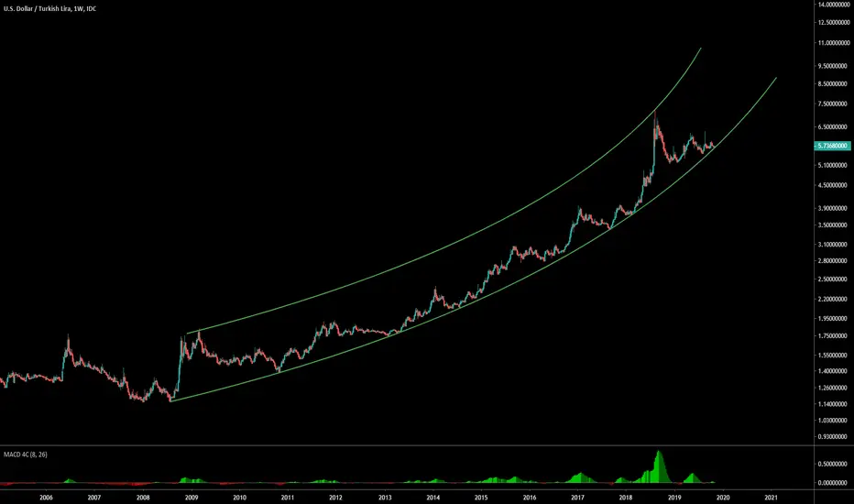Viewport: 854px width, 504px height.
Task: Click the 2018 label on time axis
Action: [626, 498]
